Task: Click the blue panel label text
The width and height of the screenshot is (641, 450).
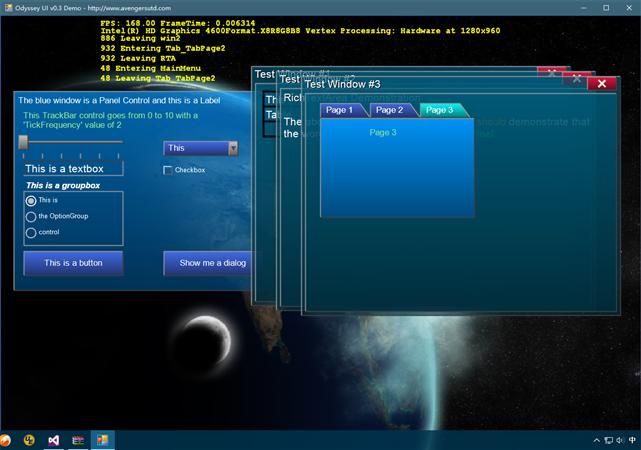Action: tap(119, 101)
